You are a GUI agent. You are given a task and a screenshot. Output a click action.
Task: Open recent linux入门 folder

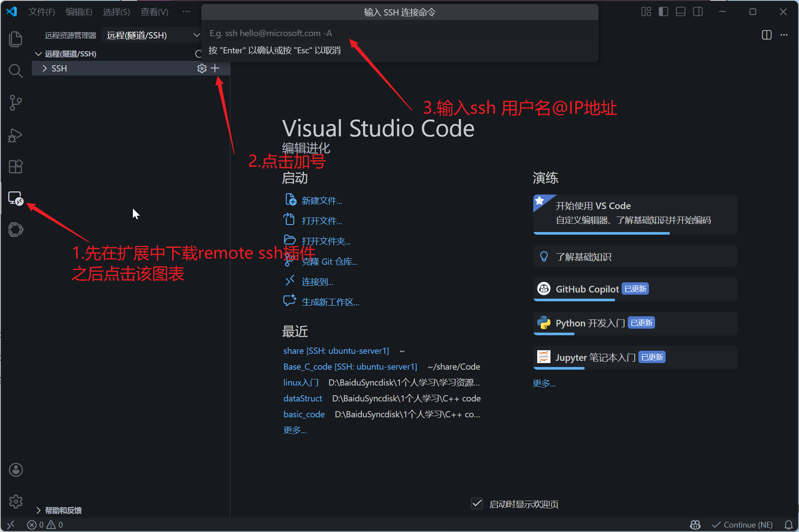tap(301, 382)
